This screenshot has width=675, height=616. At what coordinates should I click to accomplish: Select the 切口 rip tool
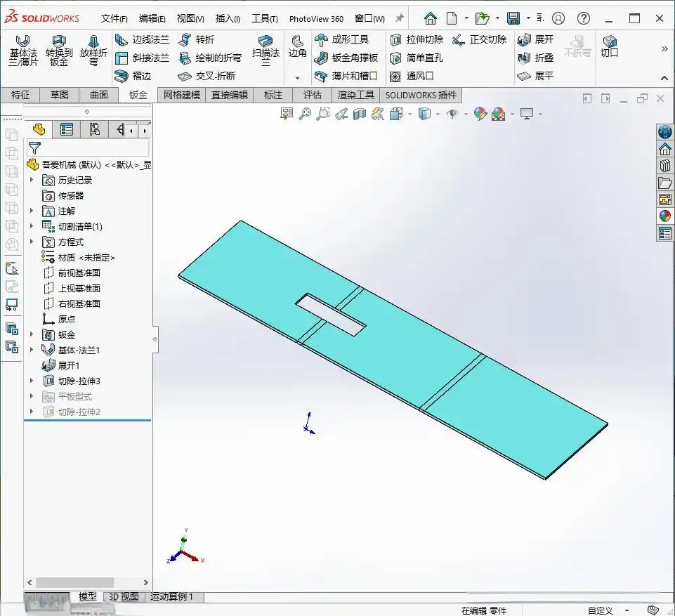pos(610,46)
